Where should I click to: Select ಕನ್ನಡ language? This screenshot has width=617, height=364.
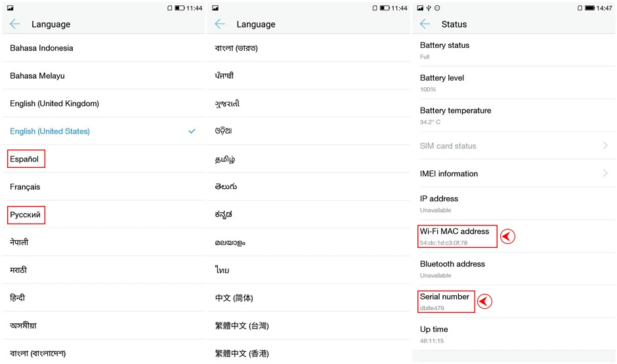click(x=309, y=214)
